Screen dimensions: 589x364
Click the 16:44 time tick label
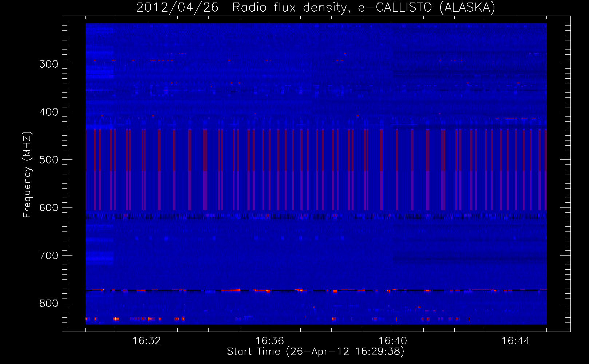coord(516,341)
